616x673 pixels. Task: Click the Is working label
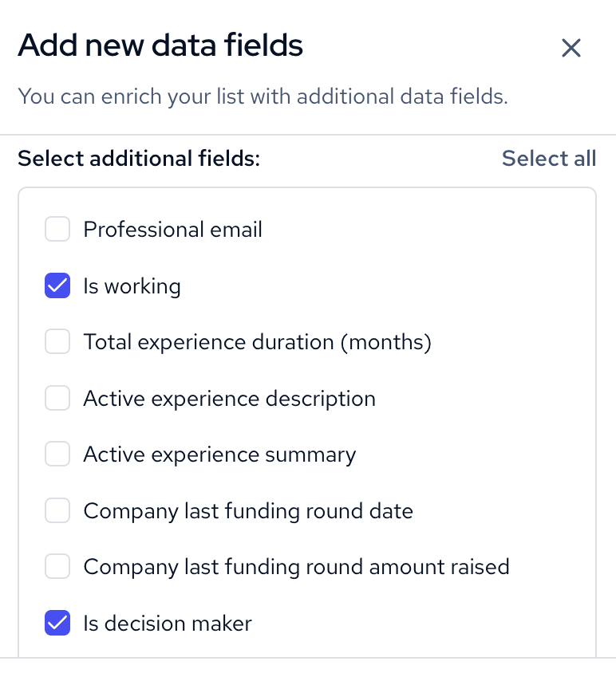point(132,286)
